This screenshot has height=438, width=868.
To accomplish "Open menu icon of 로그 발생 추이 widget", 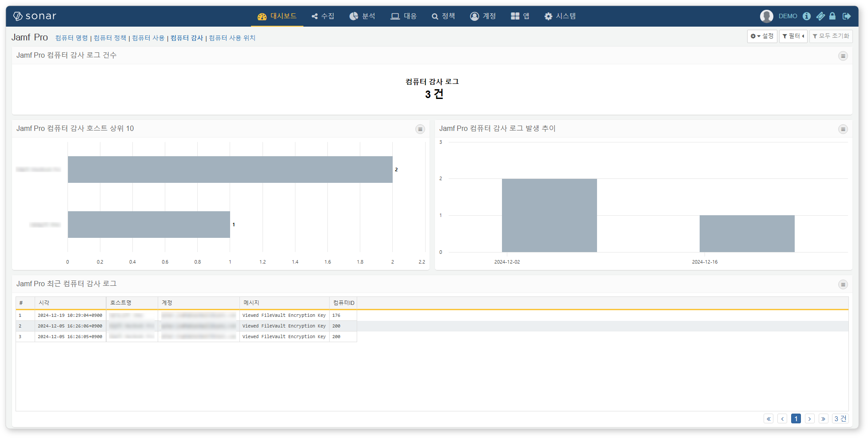I will coord(843,129).
